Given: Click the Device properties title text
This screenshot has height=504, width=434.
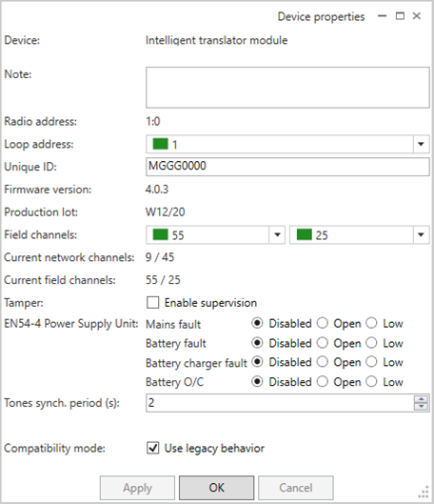Looking at the screenshot, I should point(321,17).
